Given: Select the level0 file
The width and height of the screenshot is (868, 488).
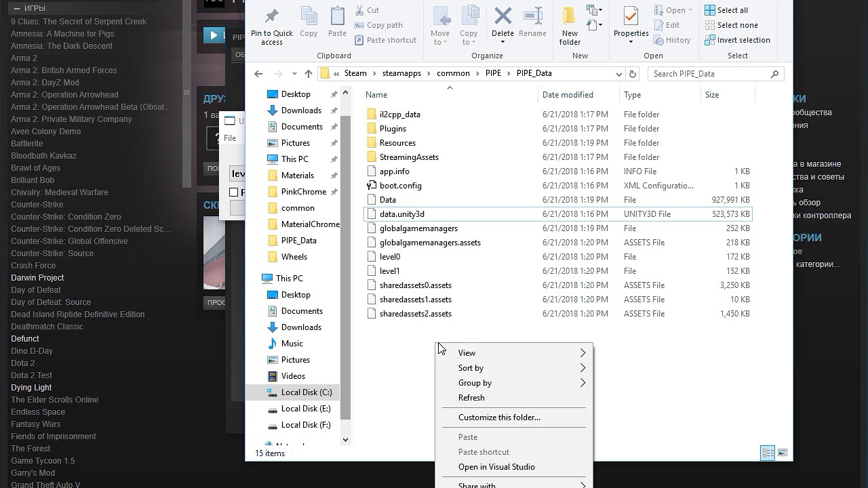Looking at the screenshot, I should click(390, 257).
